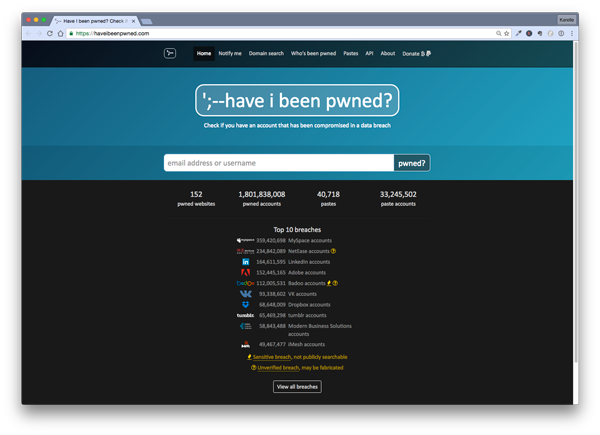Follow the Sensitive breach link
This screenshot has width=600, height=435.
coord(272,357)
